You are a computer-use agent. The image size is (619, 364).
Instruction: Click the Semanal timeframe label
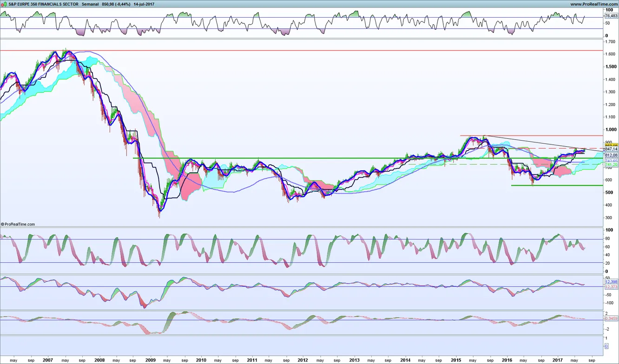pyautogui.click(x=90, y=4)
